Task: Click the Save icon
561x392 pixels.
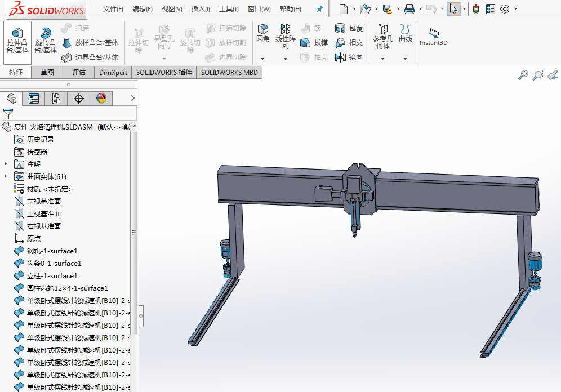Action: [387, 9]
